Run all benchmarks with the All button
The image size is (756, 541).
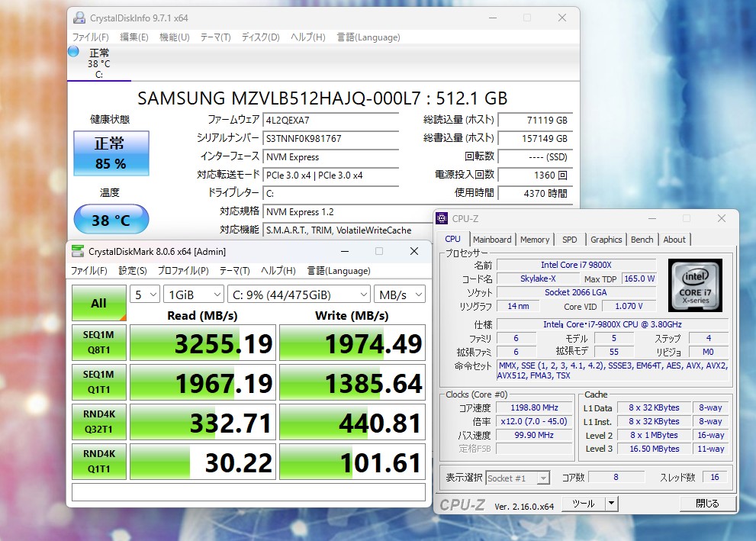(x=99, y=303)
